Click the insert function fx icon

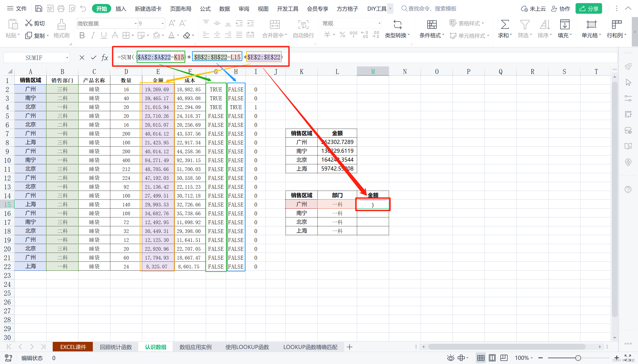(x=105, y=58)
